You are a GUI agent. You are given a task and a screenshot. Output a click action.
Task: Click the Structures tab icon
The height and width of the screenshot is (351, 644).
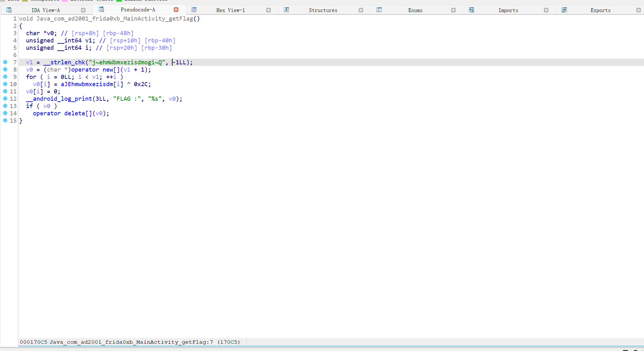(x=286, y=10)
